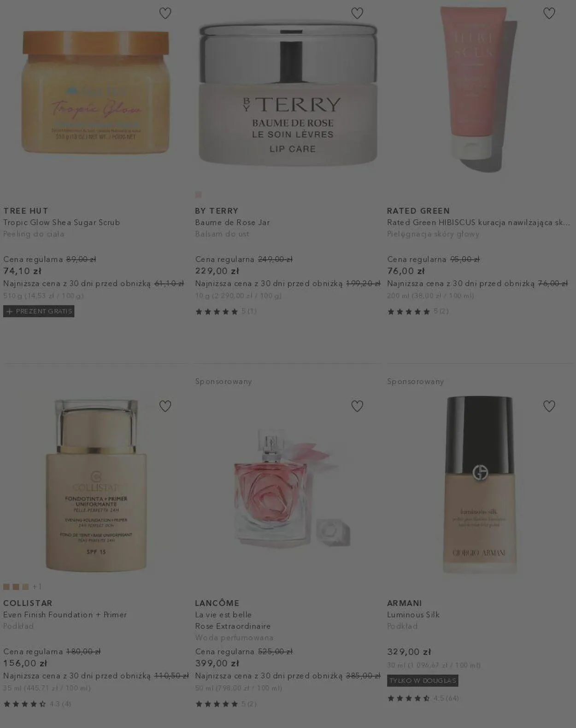Open Tropic Glow Shea Sugar Scrub product

pyautogui.click(x=62, y=223)
